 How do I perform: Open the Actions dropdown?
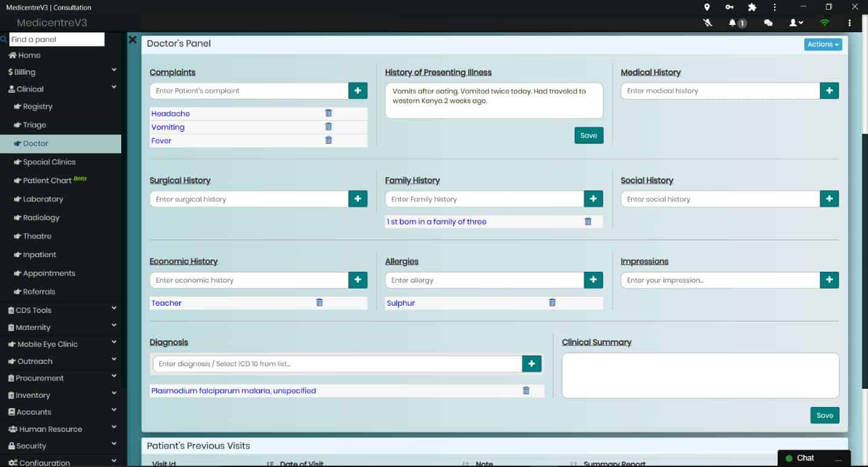tap(823, 44)
